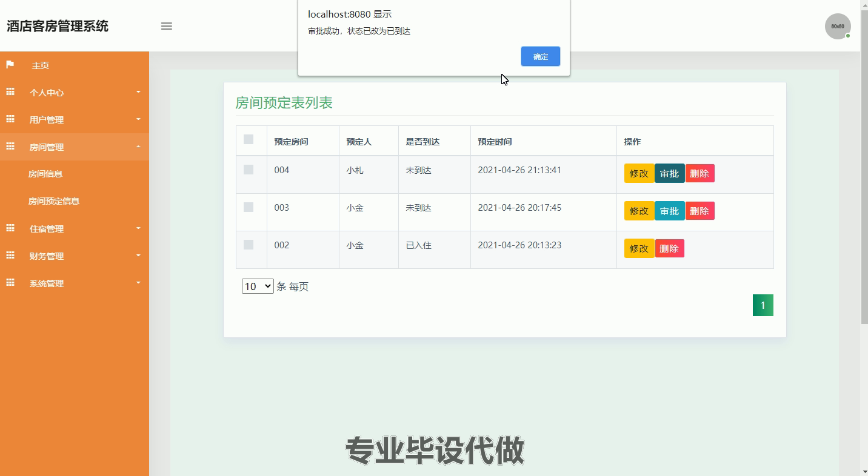Click the 房间预定表列表 heading

pyautogui.click(x=284, y=103)
